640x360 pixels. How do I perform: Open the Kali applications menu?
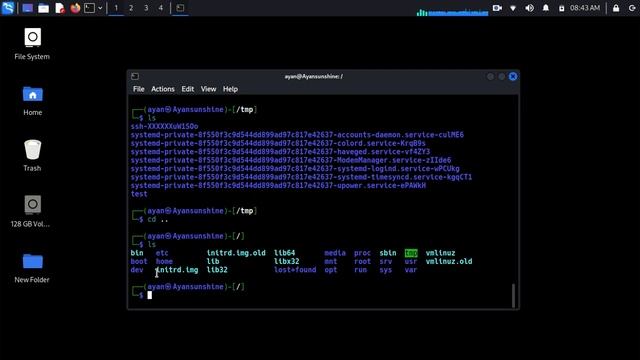pos(8,8)
